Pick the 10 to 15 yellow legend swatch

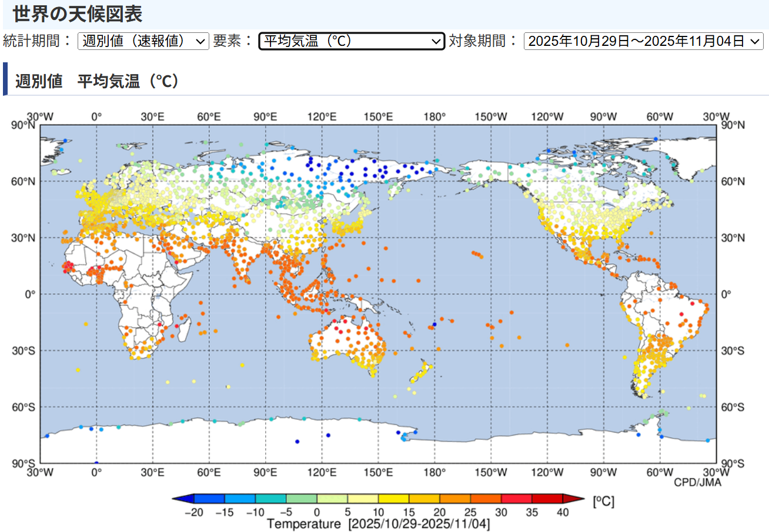394,499
